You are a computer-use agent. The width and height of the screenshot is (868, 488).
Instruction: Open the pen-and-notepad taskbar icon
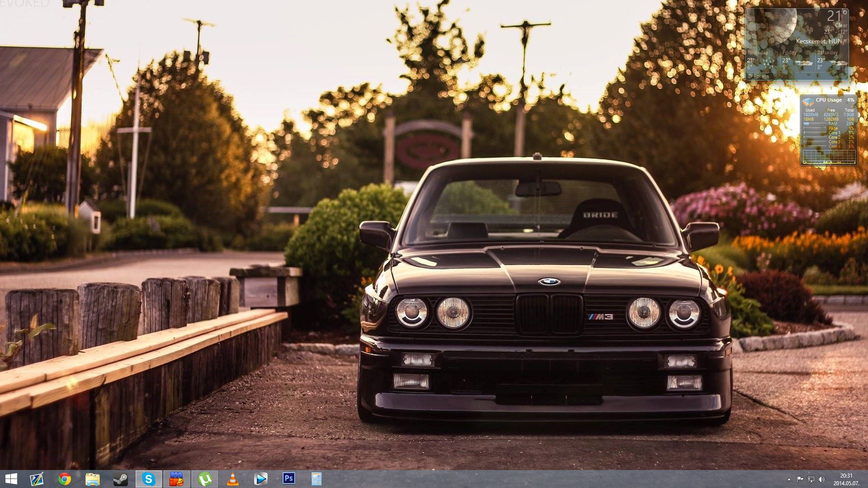click(x=37, y=479)
